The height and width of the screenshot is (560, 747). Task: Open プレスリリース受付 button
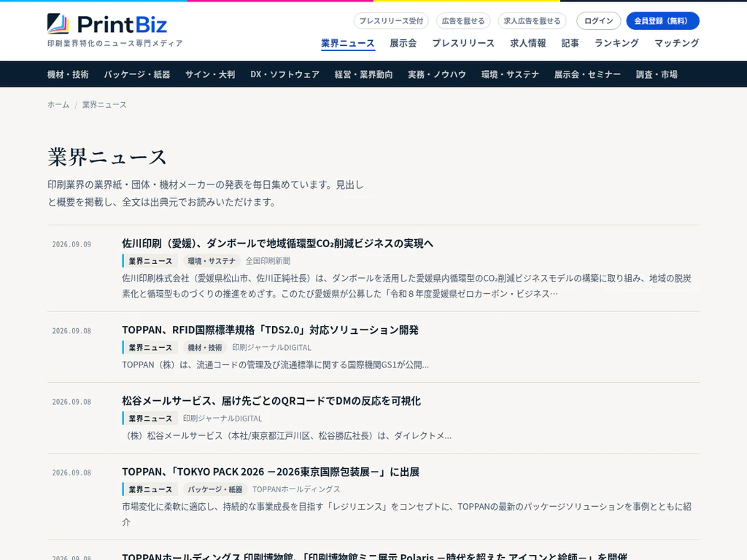click(x=391, y=21)
